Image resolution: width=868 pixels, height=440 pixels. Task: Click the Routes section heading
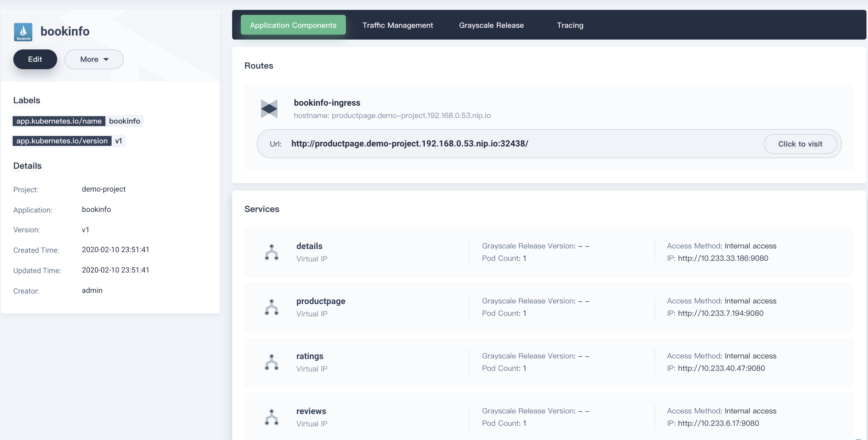(x=258, y=66)
